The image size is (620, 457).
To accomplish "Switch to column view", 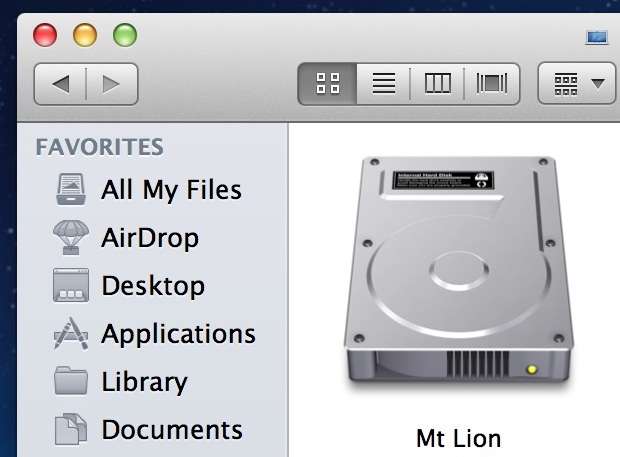I will pyautogui.click(x=437, y=83).
